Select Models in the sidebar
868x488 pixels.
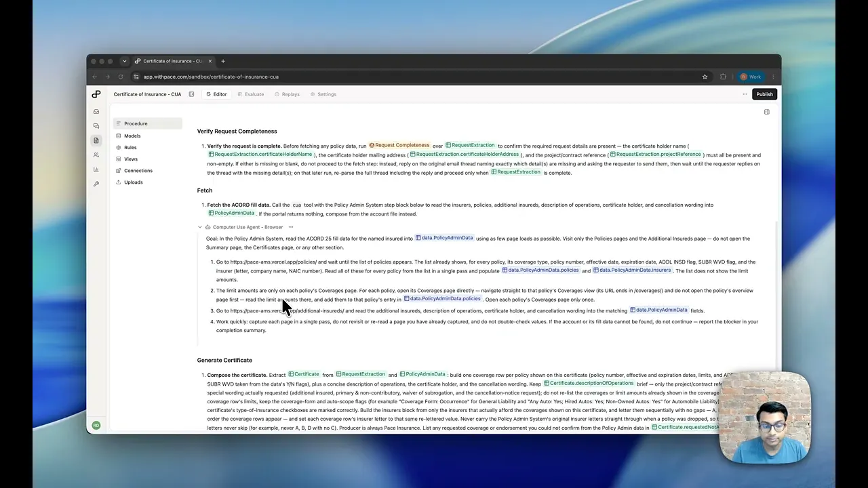(148, 136)
